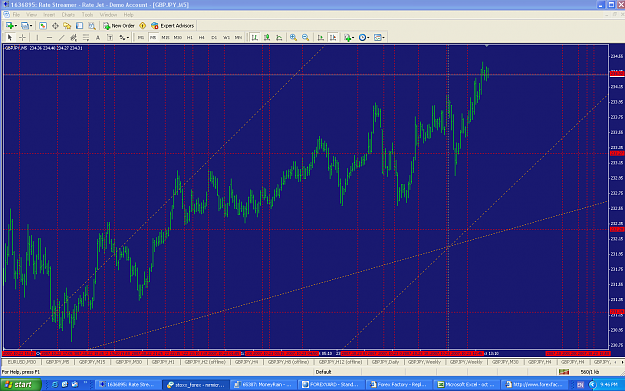The image size is (625, 391).
Task: Switch to the GBPJPY,H1 chart tab
Action: click(163, 362)
